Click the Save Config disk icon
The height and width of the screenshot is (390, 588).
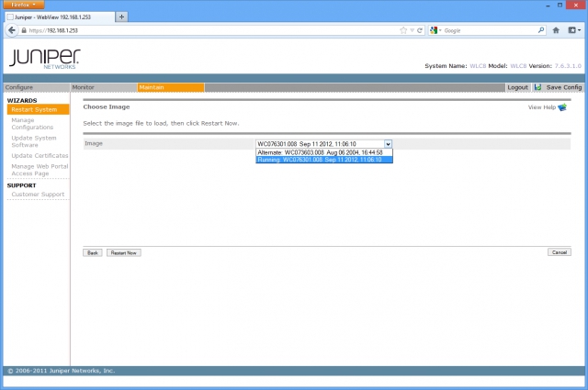(537, 87)
